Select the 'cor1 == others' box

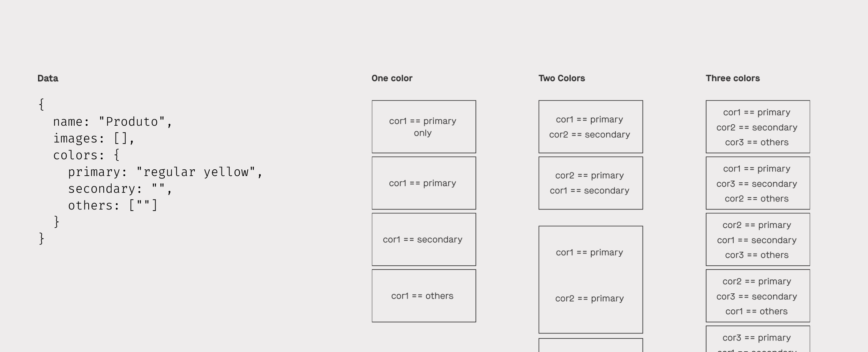pyautogui.click(x=424, y=296)
